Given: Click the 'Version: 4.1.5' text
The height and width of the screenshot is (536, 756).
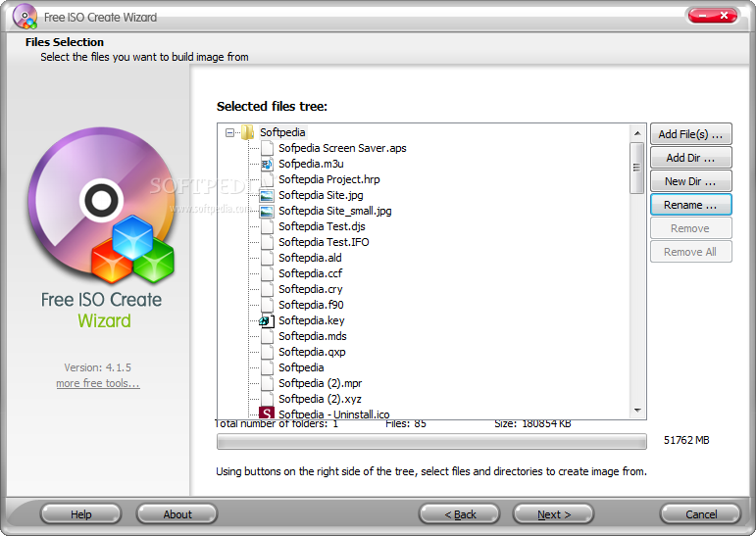Looking at the screenshot, I should tap(97, 367).
